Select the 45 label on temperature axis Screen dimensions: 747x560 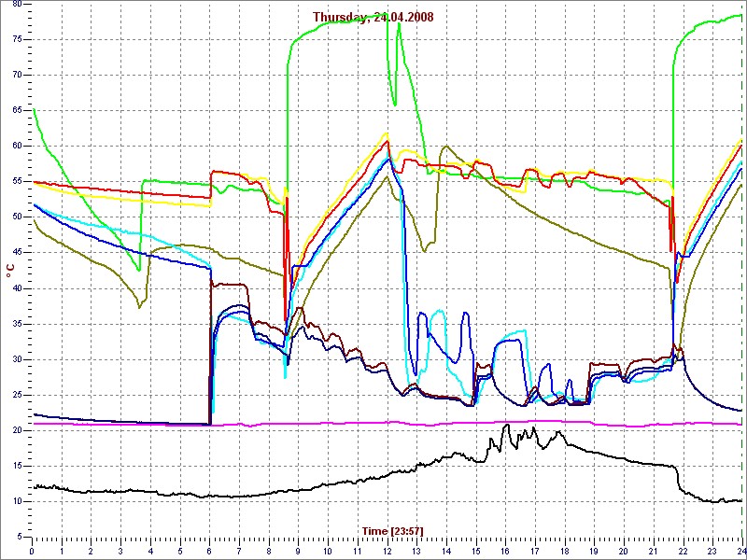[16, 253]
